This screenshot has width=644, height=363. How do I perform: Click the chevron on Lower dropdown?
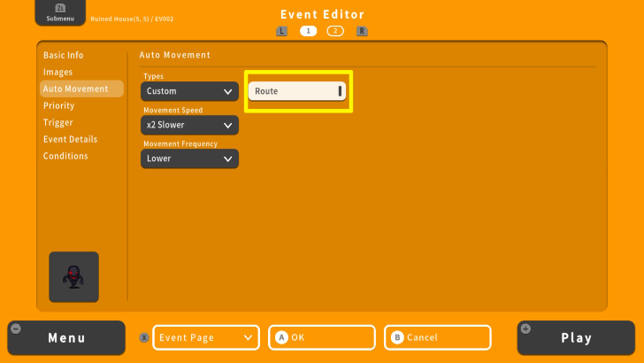[x=228, y=159]
